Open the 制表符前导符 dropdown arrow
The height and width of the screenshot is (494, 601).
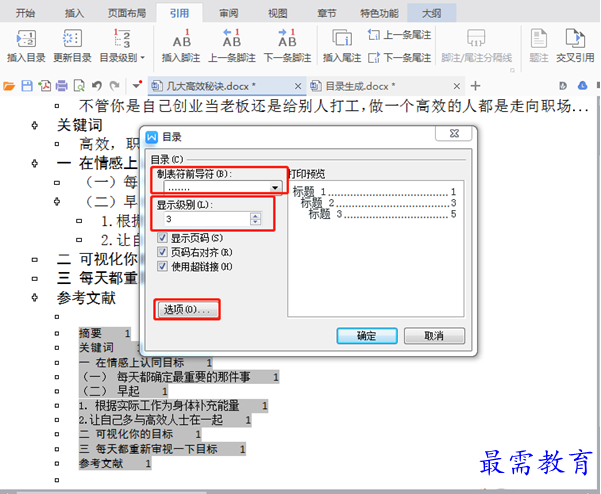275,188
